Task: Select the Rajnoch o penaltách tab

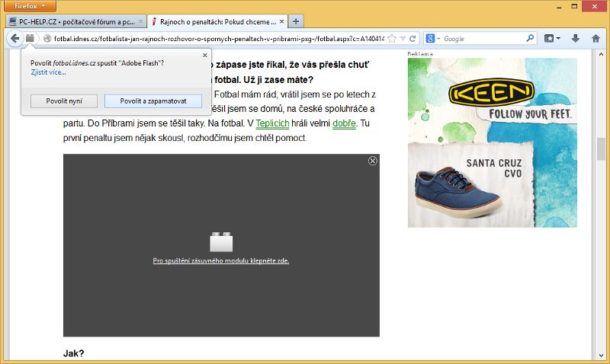Action: tap(215, 21)
